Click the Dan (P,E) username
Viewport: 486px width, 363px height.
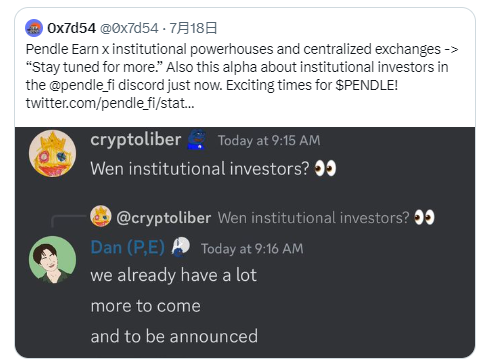click(128, 247)
